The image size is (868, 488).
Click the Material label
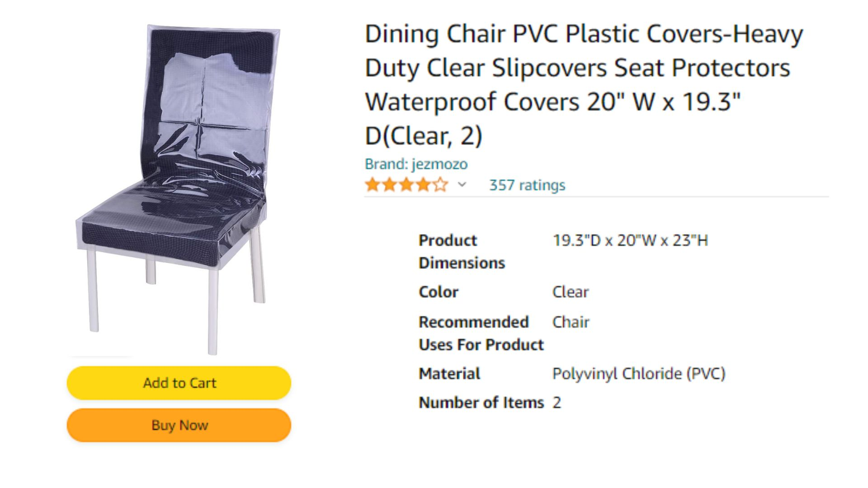click(x=449, y=374)
